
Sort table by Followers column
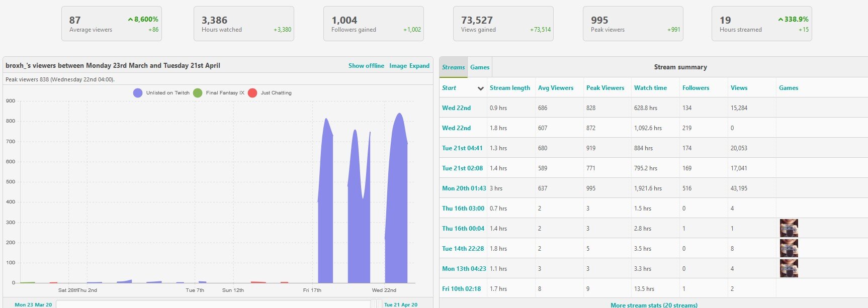click(696, 88)
